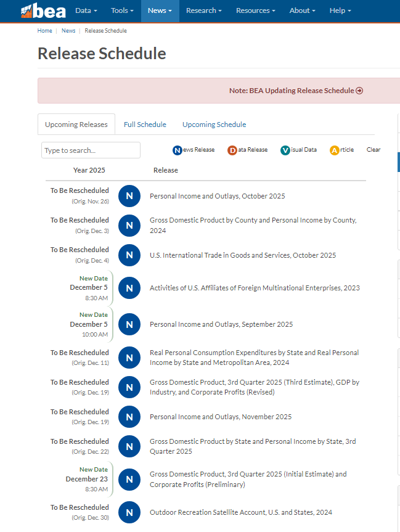Click N icon beside U.S. International Trade release
The height and width of the screenshot is (532, 400).
(129, 255)
